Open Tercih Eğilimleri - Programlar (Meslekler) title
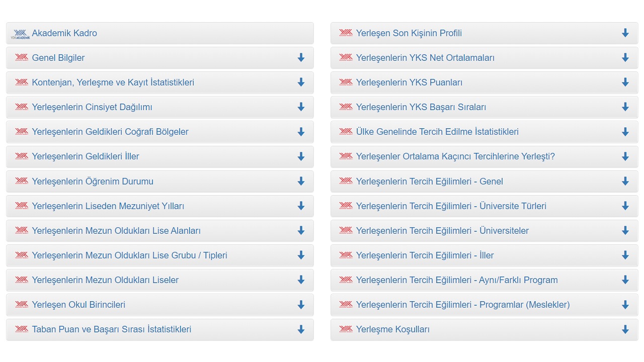This screenshot has width=644, height=362. (x=463, y=305)
